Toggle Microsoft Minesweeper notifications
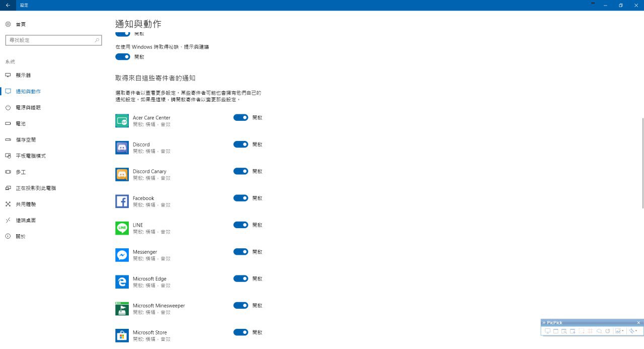This screenshot has height=349, width=644. tap(241, 305)
